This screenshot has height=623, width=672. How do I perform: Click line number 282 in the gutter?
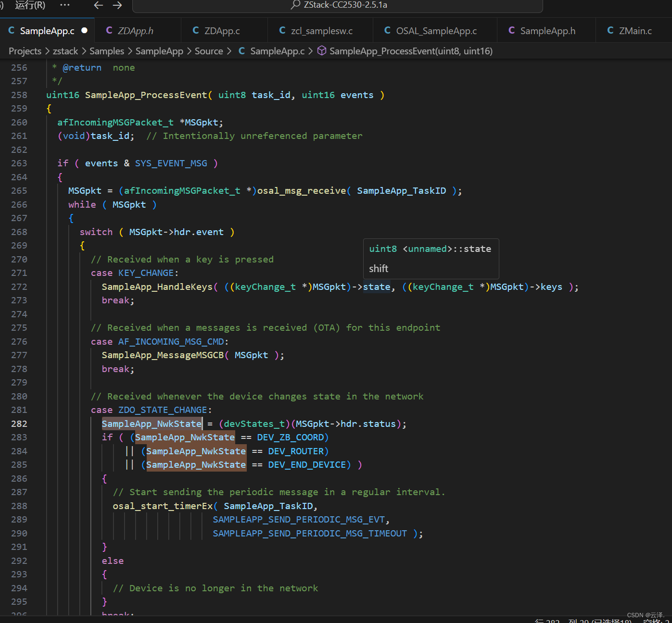pos(19,424)
